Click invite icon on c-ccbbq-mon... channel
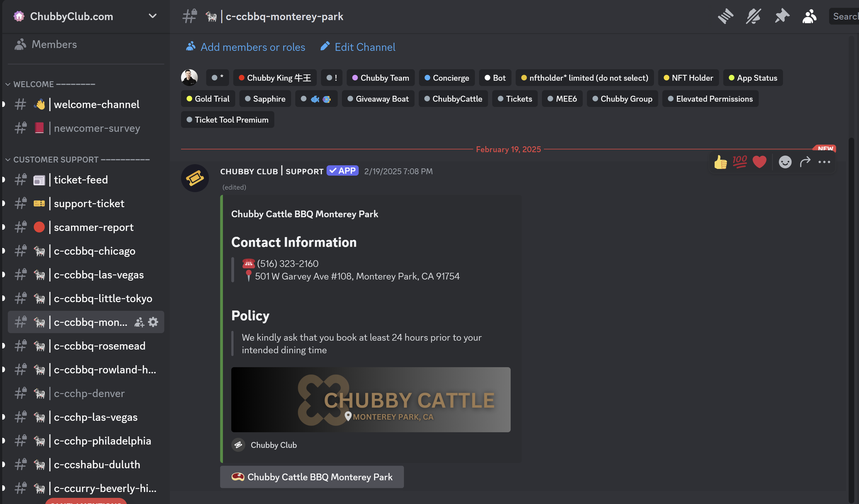The height and width of the screenshot is (504, 859). [x=139, y=322]
